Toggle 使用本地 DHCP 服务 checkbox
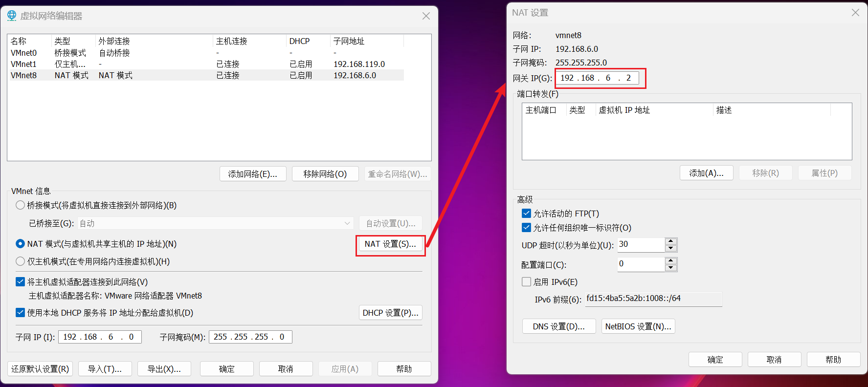Image resolution: width=868 pixels, height=387 pixels. 20,313
